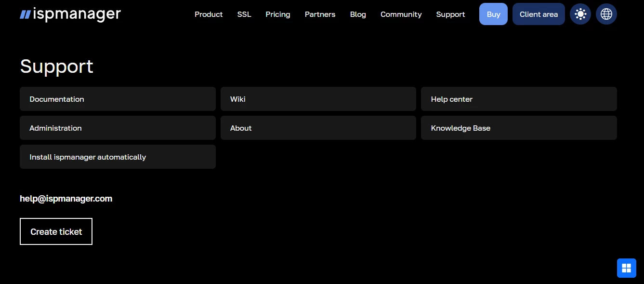Viewport: 644px width, 284px height.
Task: Open the Product menu
Action: (209, 14)
